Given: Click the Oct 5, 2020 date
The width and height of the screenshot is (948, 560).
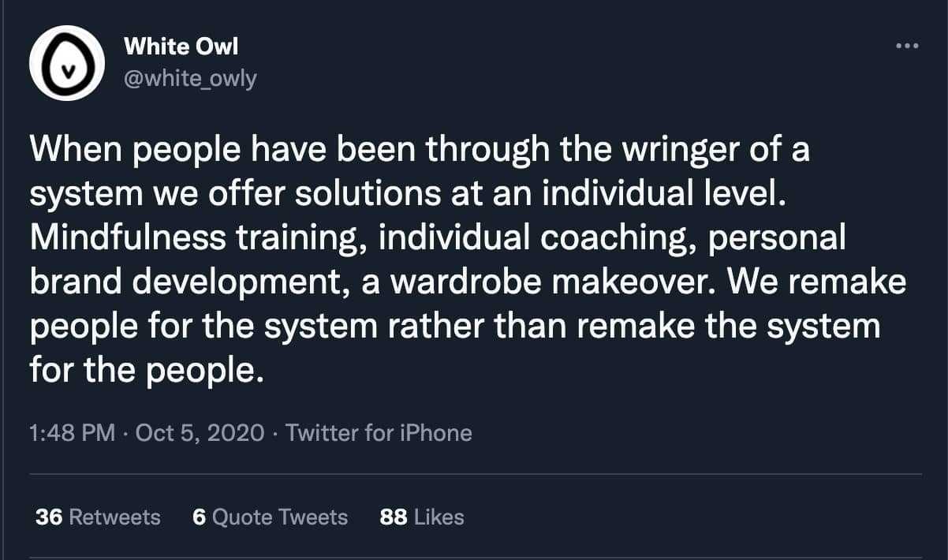Looking at the screenshot, I should 200,433.
